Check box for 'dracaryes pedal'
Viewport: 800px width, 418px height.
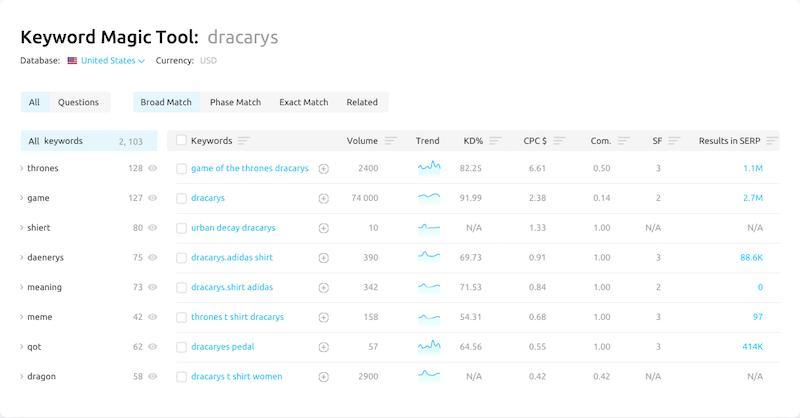[x=181, y=347]
